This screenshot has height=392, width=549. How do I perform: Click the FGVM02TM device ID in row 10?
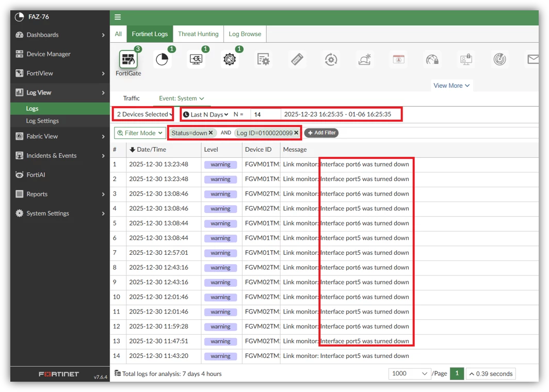tap(262, 297)
